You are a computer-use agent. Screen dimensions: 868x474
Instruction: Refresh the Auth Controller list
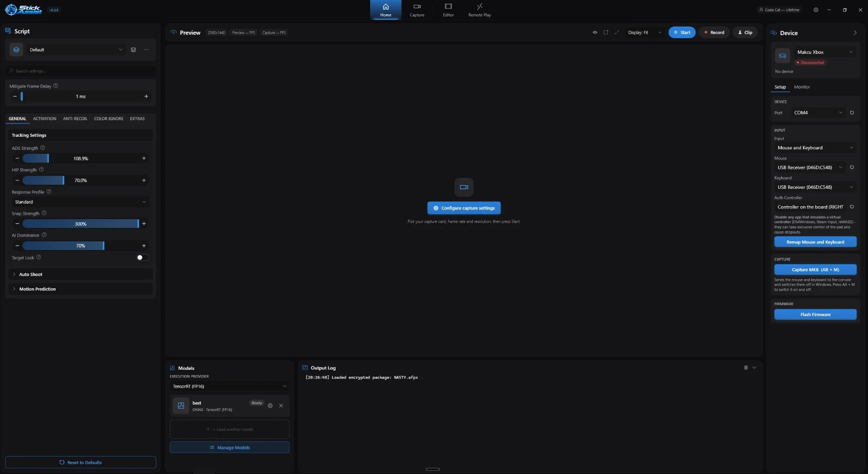pyautogui.click(x=852, y=207)
